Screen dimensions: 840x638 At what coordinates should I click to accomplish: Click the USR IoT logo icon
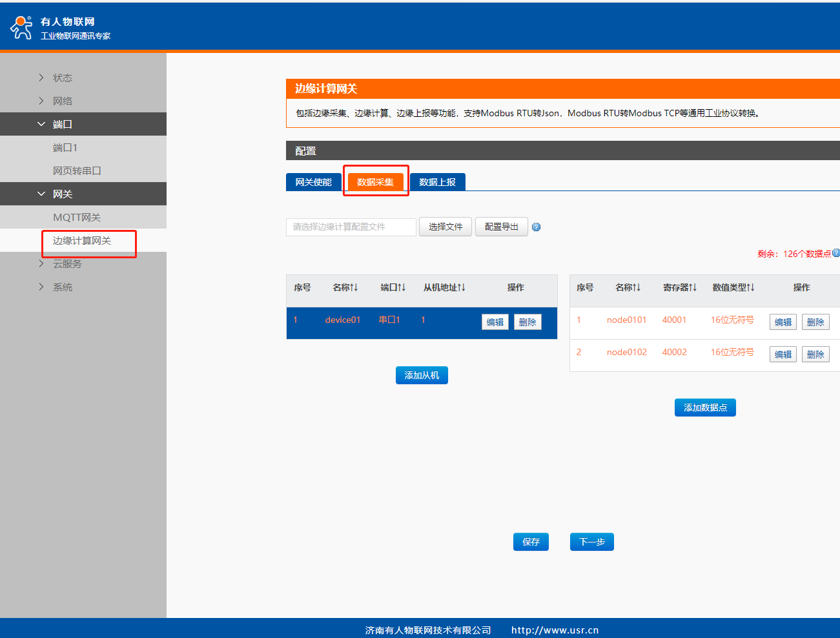pyautogui.click(x=21, y=27)
